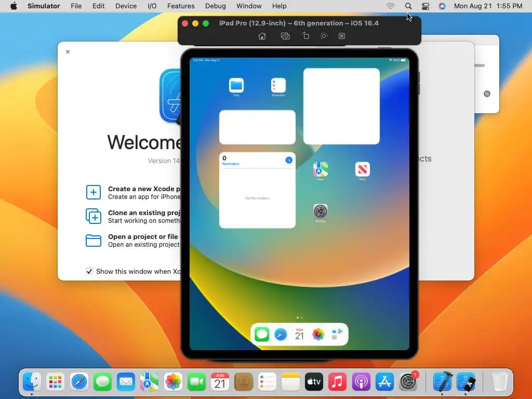Open the App Library in iPad dock
532x399 pixels.
337,335
